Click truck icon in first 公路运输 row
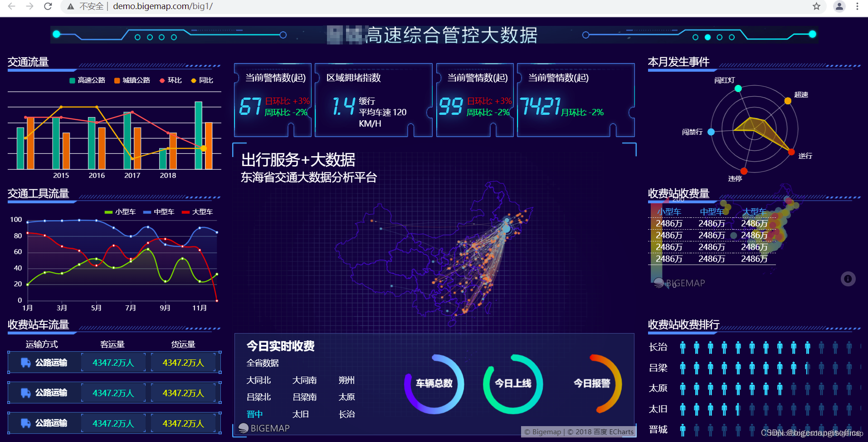 click(x=26, y=363)
